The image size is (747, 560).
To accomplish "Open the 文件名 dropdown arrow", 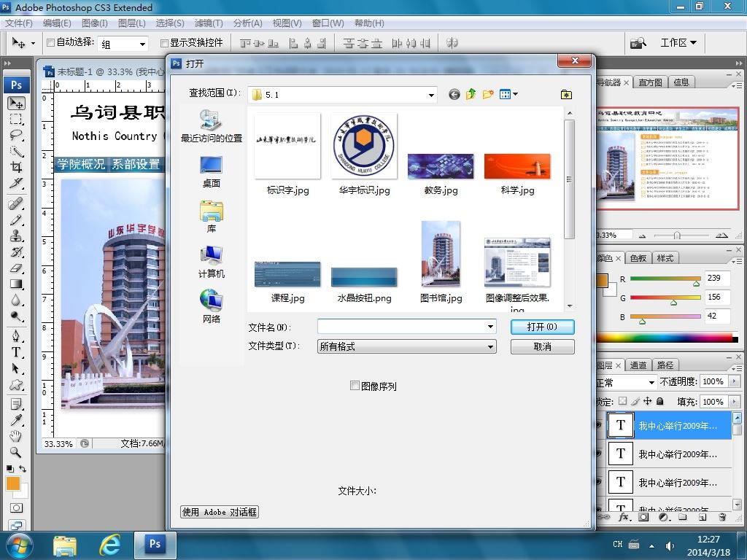I will pos(490,327).
